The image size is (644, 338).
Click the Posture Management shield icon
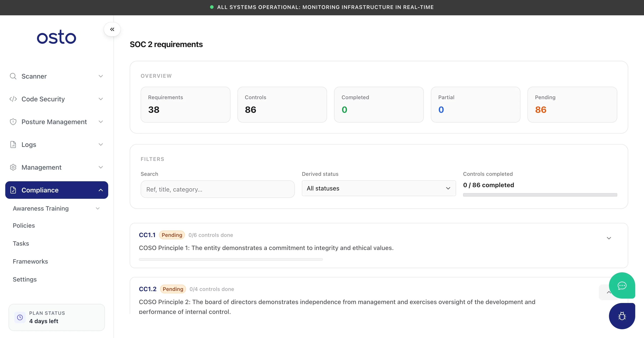(13, 122)
